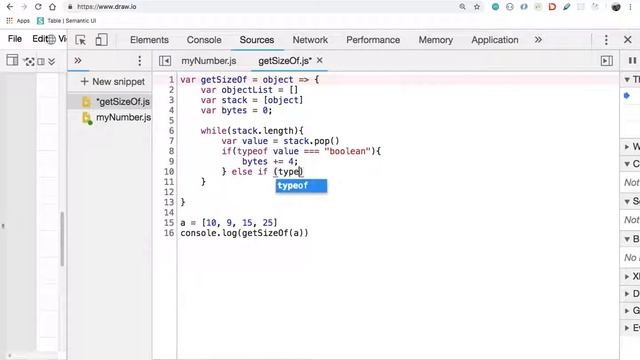Hide the navigator sidebar toggle

165,61
